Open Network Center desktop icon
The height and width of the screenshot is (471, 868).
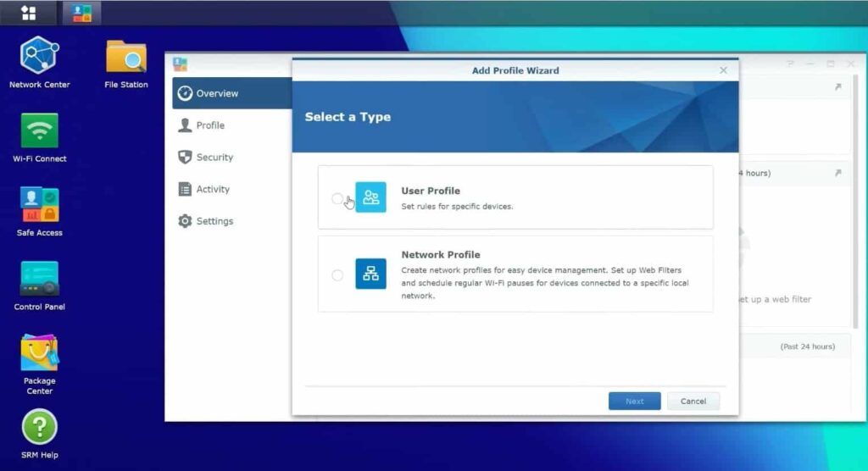pos(39,62)
